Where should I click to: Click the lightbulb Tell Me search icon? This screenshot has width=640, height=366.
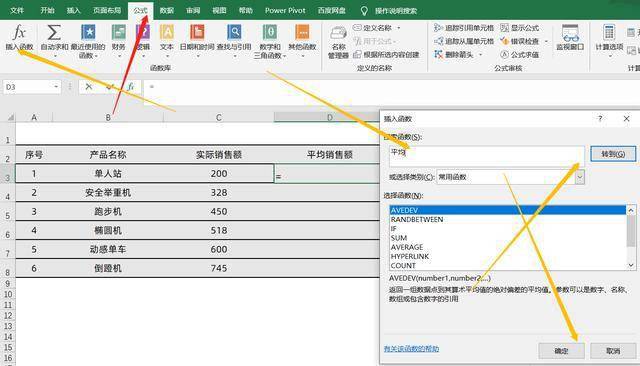click(x=364, y=11)
